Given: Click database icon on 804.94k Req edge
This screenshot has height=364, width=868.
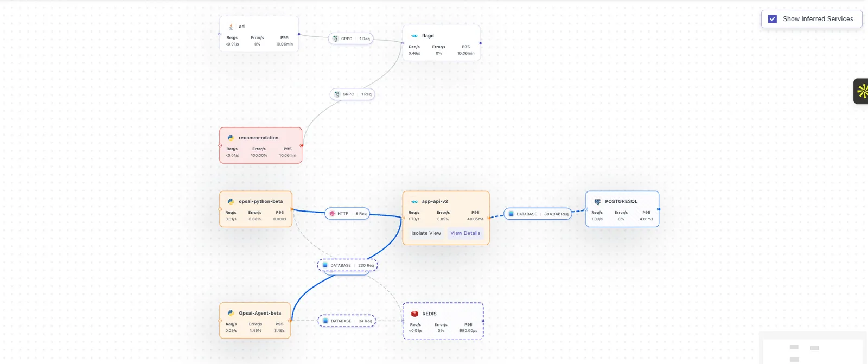Looking at the screenshot, I should pyautogui.click(x=511, y=214).
